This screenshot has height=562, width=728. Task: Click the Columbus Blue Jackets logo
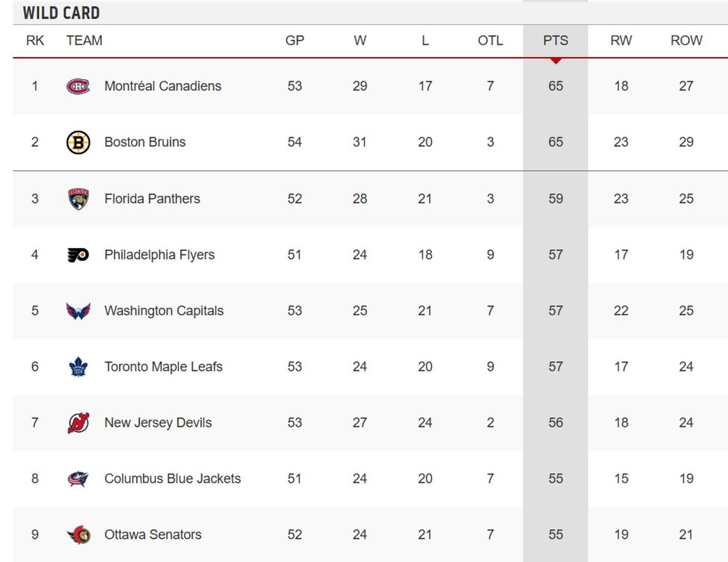click(x=78, y=478)
